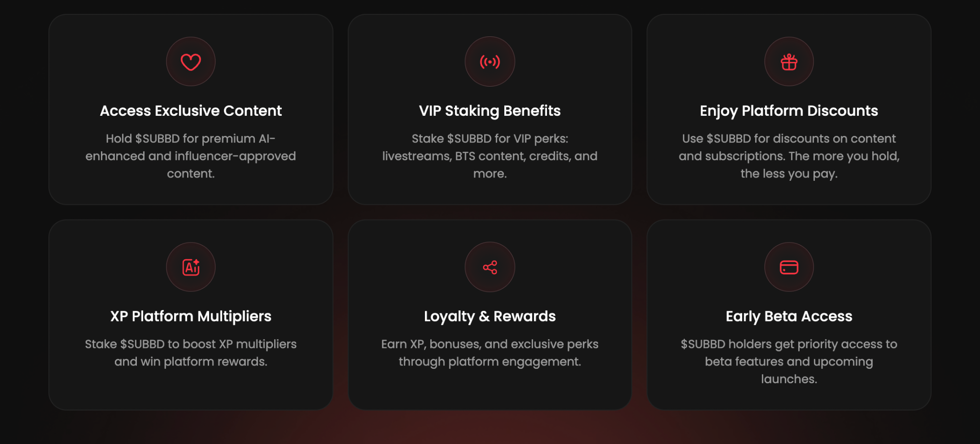Select the VIP Staking Benefits heading

pyautogui.click(x=490, y=111)
